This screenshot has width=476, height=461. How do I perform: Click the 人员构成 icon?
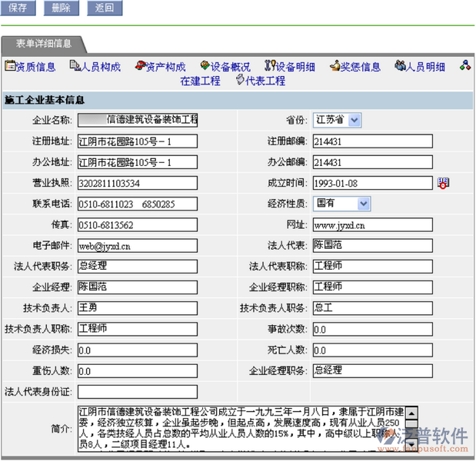coord(75,67)
